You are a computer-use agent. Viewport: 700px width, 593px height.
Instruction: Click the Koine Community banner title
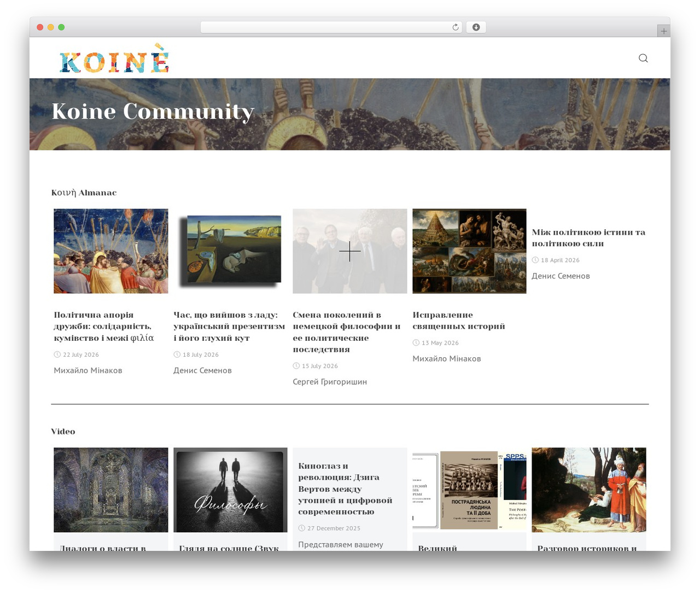point(153,112)
